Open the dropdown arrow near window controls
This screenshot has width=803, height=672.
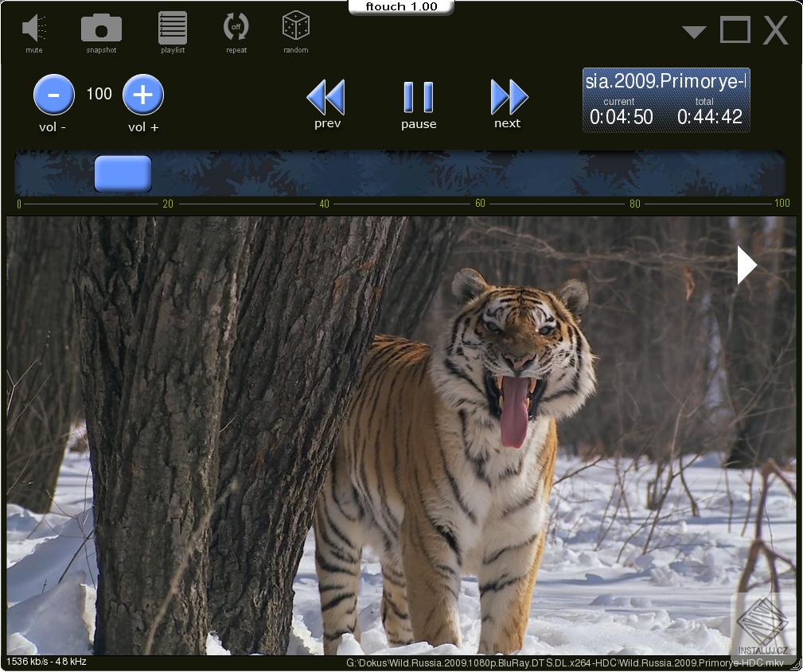point(693,31)
